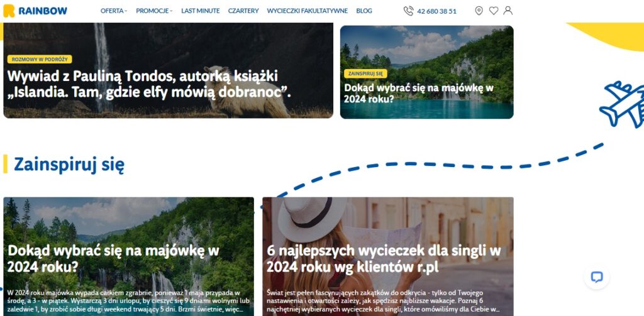
Task: Expand the Promocje dropdown menu
Action: click(x=155, y=11)
